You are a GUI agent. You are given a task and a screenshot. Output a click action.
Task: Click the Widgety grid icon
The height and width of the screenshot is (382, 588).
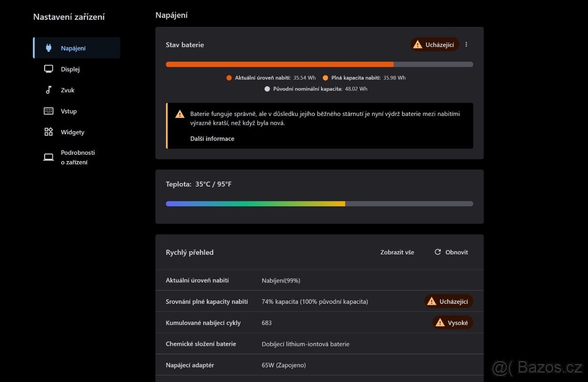49,132
